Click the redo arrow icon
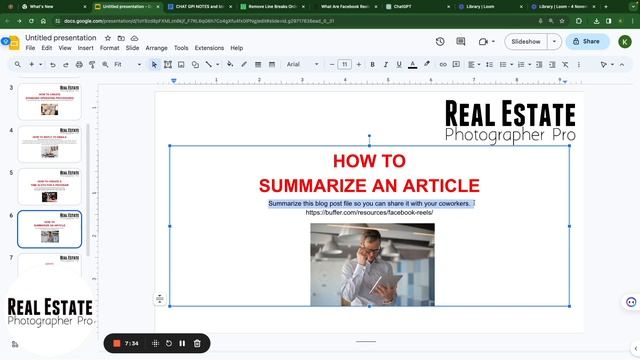This screenshot has width=640, height=360. point(66,64)
